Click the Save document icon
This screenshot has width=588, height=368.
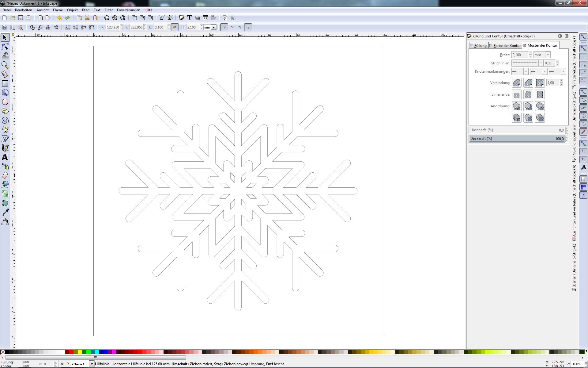pyautogui.click(x=21, y=18)
